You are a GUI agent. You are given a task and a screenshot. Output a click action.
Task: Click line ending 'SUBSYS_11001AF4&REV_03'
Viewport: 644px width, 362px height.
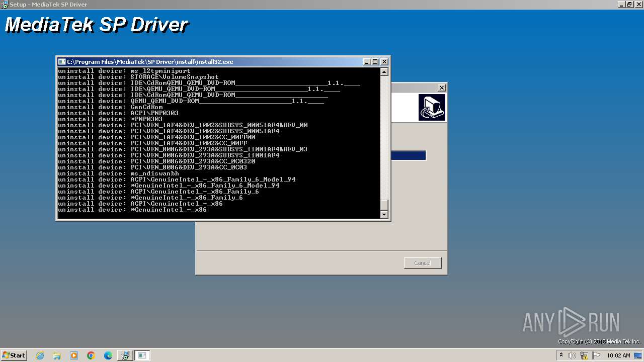[183, 149]
